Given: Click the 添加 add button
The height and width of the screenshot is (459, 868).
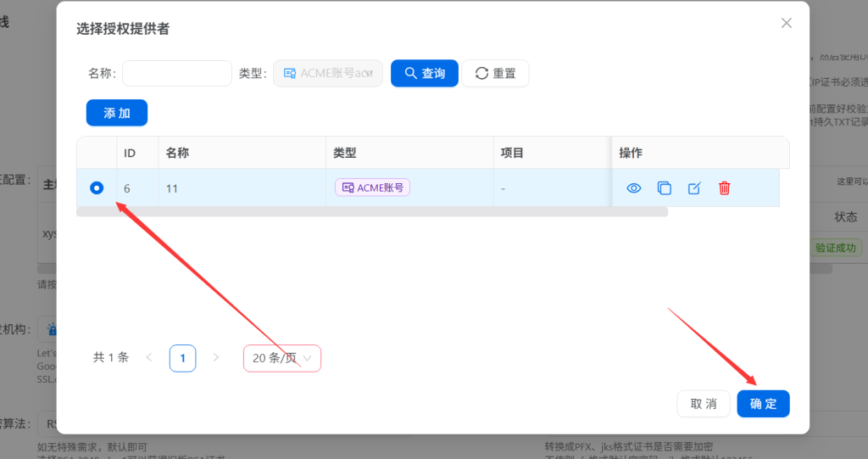Looking at the screenshot, I should [x=117, y=113].
